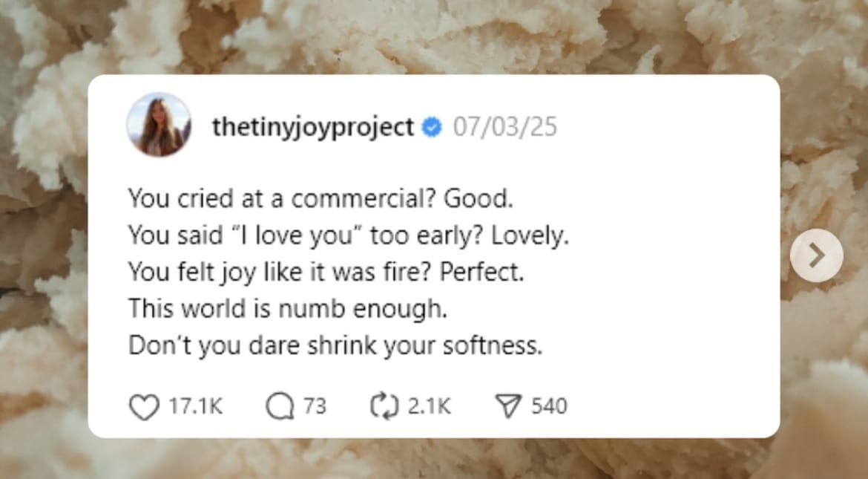Click the blue verified badge
The width and height of the screenshot is (868, 479).
click(431, 128)
